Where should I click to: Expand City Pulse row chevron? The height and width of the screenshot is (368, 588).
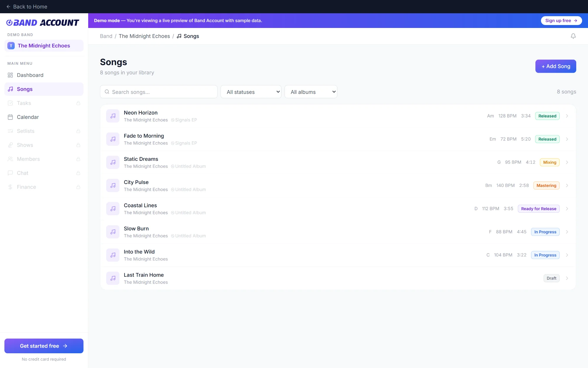pyautogui.click(x=567, y=185)
